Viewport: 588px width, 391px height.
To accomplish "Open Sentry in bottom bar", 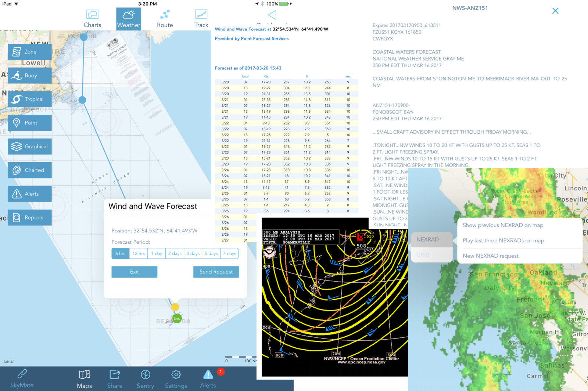I will [145, 379].
